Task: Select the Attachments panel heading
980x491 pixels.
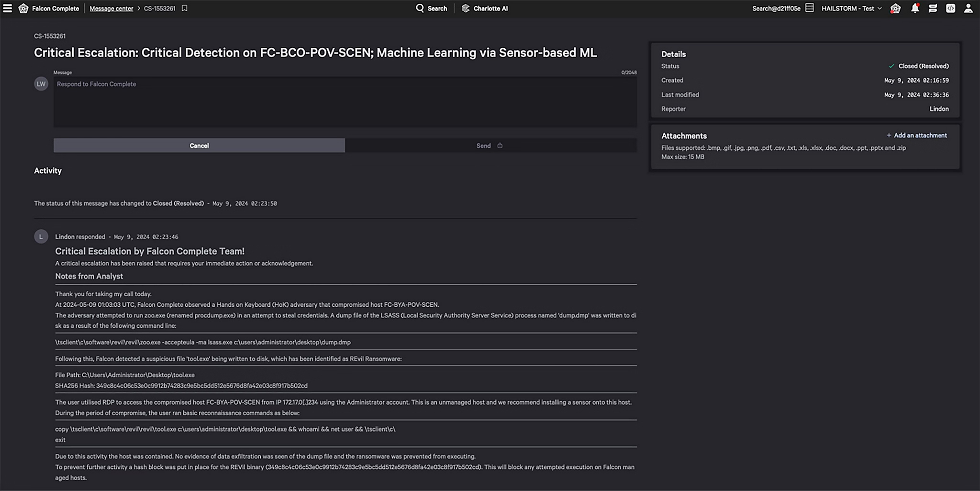Action: click(684, 136)
